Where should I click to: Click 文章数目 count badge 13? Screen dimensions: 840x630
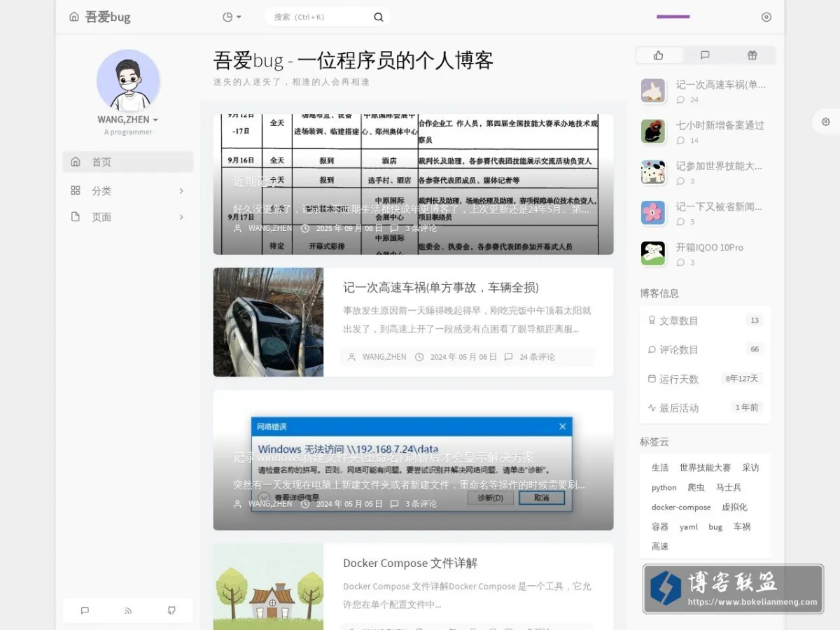coord(754,321)
